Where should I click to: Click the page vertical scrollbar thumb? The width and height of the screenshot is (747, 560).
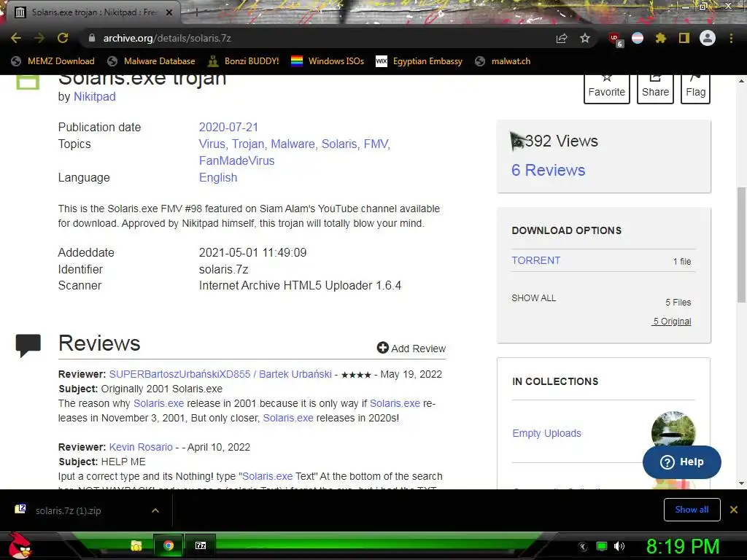click(741, 245)
